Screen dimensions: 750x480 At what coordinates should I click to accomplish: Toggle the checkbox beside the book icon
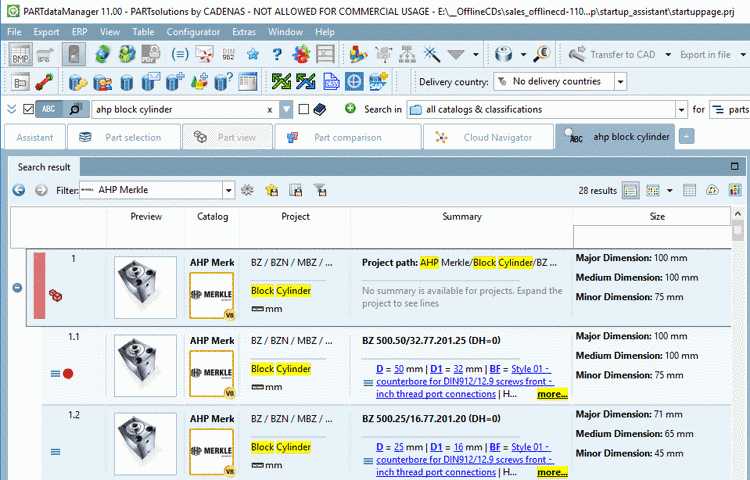coord(304,109)
